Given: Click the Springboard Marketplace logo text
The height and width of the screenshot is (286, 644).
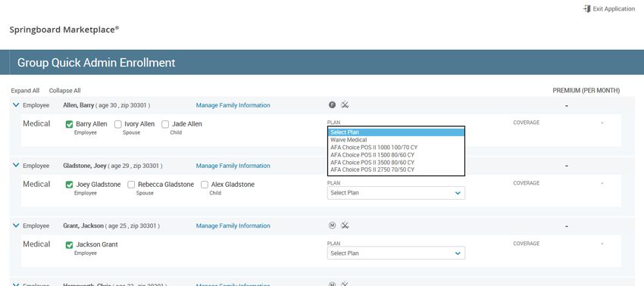Looking at the screenshot, I should (64, 30).
